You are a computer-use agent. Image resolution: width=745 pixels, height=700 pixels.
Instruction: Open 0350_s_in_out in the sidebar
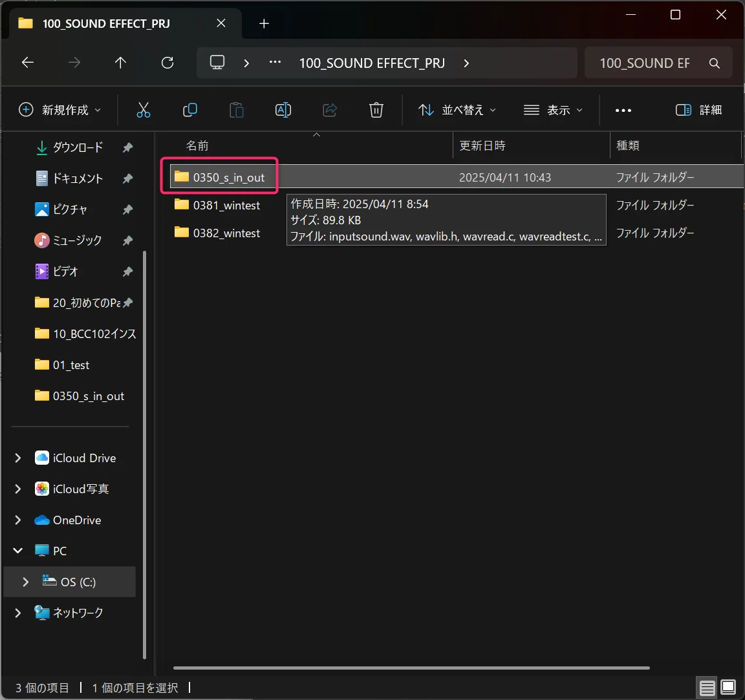coord(80,396)
